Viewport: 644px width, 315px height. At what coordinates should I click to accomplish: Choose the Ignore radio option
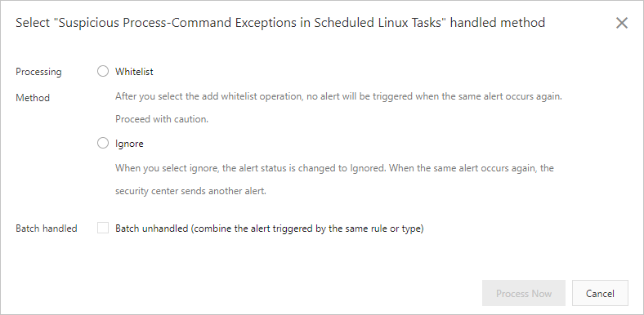pyautogui.click(x=103, y=143)
